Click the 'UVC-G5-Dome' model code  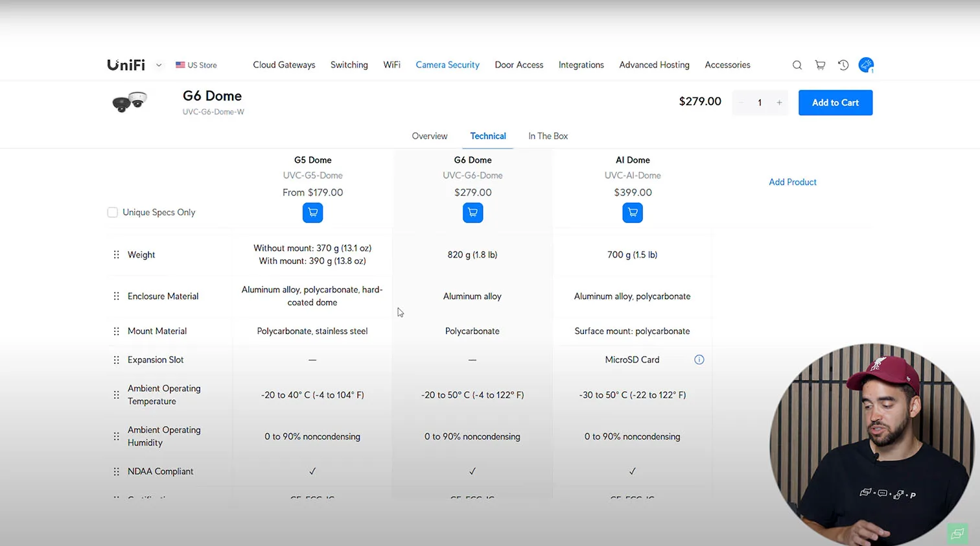pos(312,176)
